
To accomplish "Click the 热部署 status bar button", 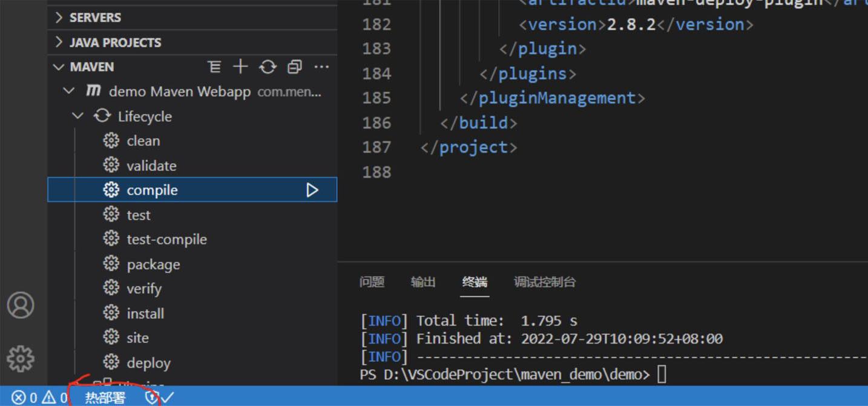I will (x=105, y=398).
